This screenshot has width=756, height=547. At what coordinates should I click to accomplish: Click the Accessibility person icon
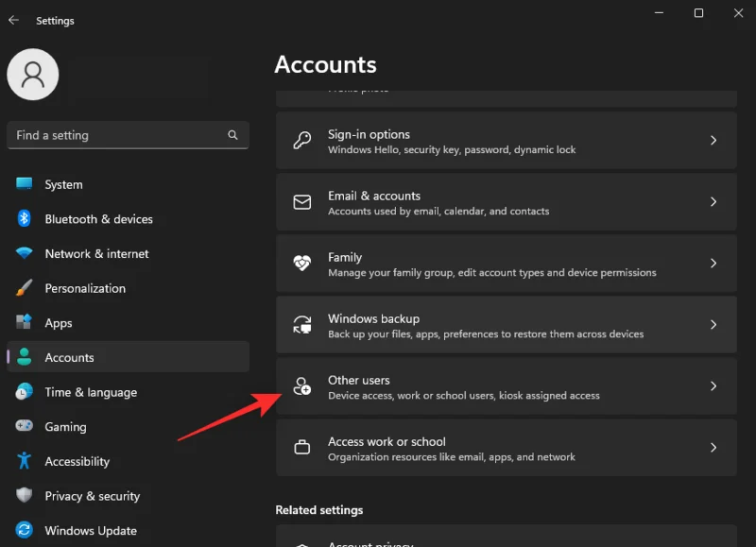click(x=26, y=461)
